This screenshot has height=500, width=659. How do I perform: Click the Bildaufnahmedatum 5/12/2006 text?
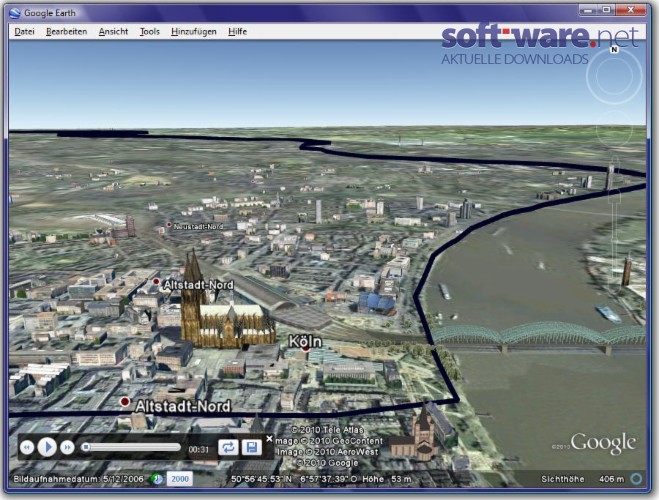pyautogui.click(x=78, y=479)
